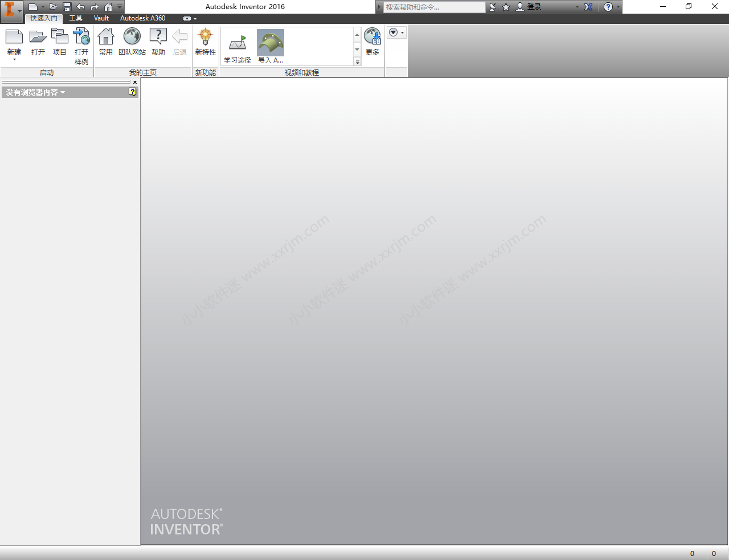Restore down the Inventor window
729x560 pixels.
coord(689,7)
